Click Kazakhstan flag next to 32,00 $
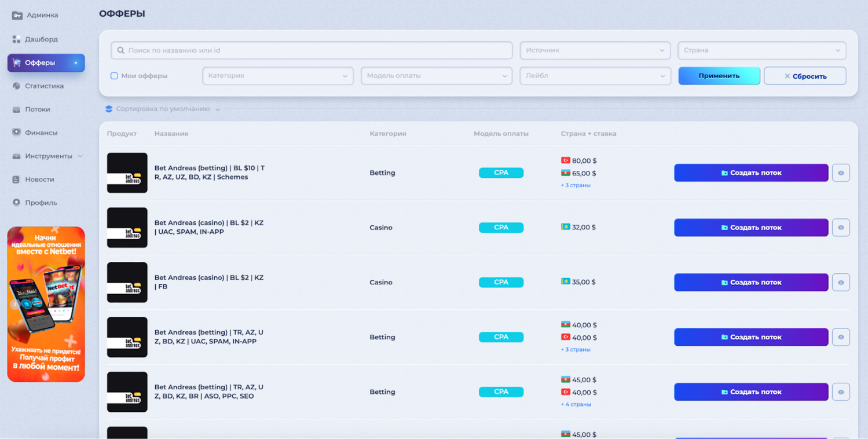The height and width of the screenshot is (439, 868). (x=565, y=227)
